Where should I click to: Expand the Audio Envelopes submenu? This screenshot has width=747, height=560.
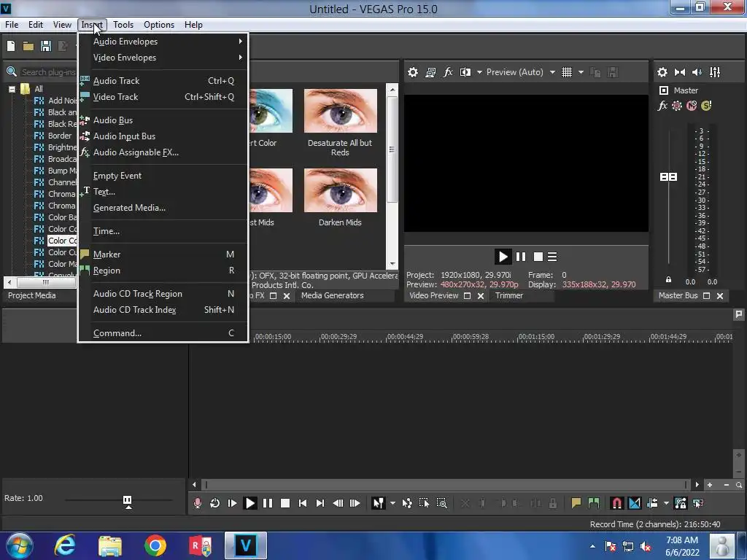click(x=163, y=42)
